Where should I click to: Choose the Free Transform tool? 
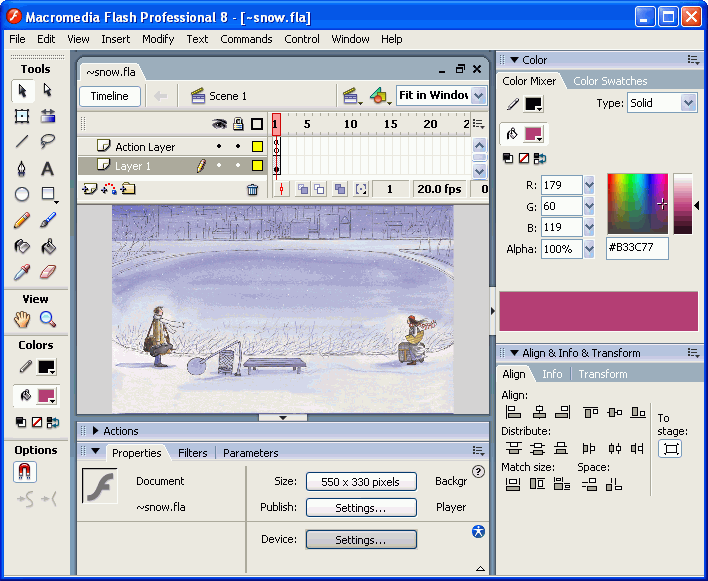click(22, 116)
